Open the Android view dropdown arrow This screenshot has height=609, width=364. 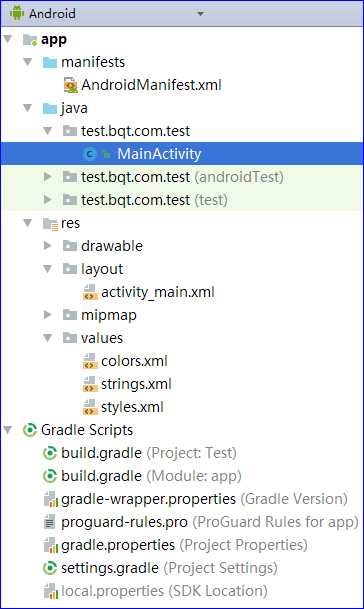(200, 14)
